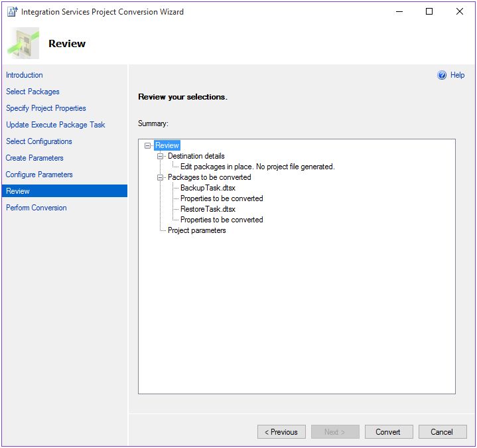Go to the Introduction step
Image resolution: width=477 pixels, height=448 pixels.
point(25,75)
